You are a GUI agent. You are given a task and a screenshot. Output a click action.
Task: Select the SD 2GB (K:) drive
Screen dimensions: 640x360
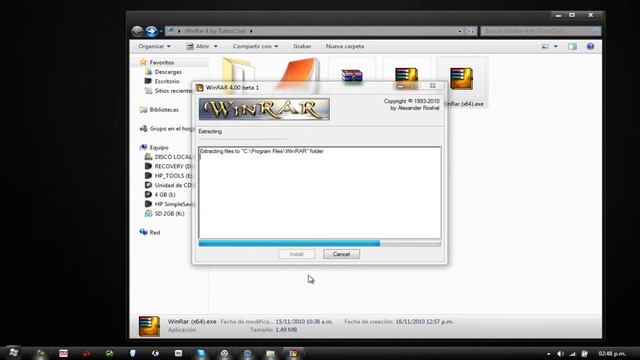click(x=169, y=213)
